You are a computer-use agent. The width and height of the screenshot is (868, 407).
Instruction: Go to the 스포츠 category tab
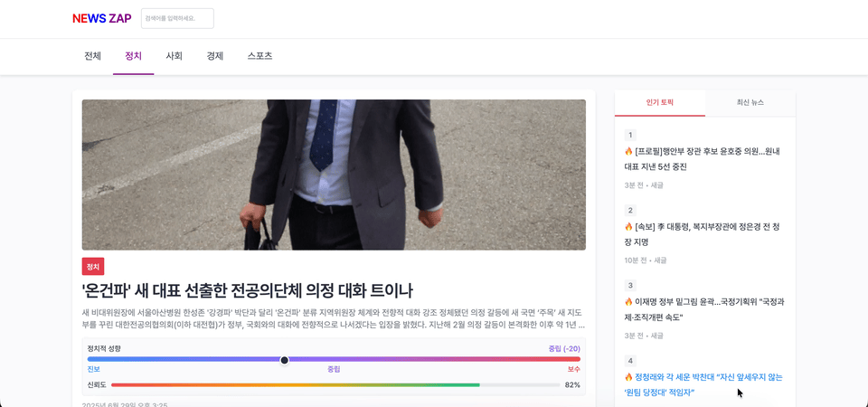point(259,56)
